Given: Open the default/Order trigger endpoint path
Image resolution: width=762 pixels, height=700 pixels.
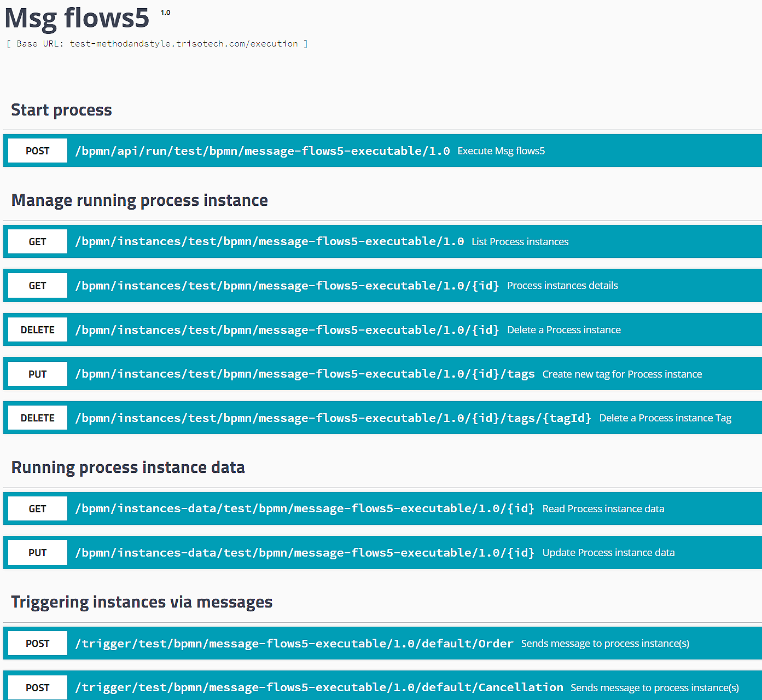Looking at the screenshot, I should (x=294, y=644).
